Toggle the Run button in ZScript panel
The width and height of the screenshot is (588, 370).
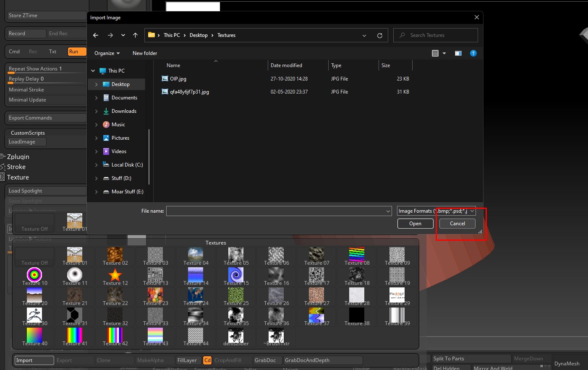click(76, 52)
